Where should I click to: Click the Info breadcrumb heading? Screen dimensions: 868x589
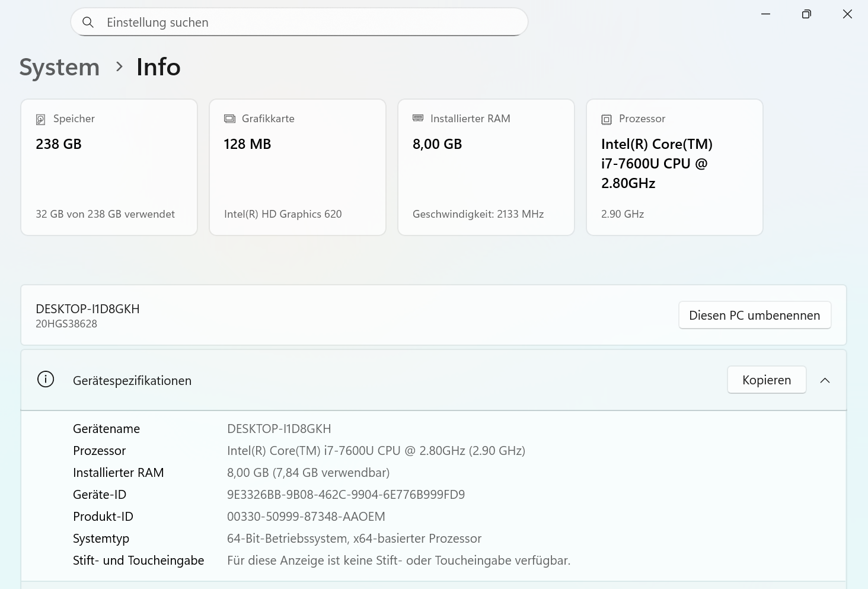pyautogui.click(x=158, y=67)
